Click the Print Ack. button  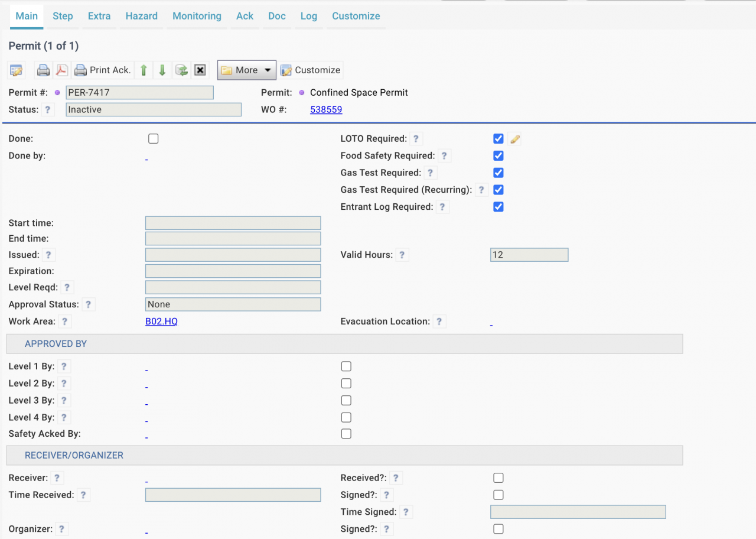tap(102, 70)
